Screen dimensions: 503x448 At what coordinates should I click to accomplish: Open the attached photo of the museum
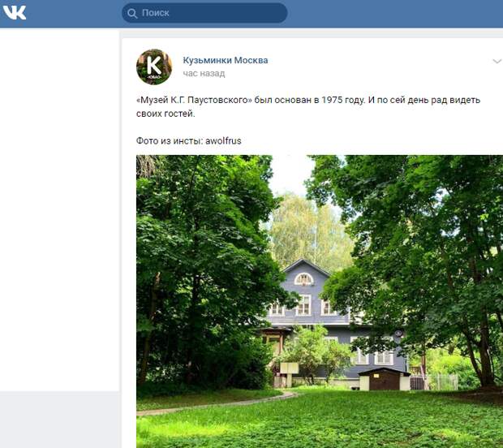pyautogui.click(x=320, y=301)
